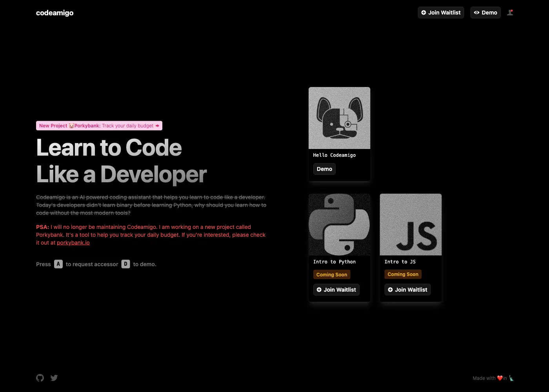Open the Twitter icon in footer
This screenshot has height=392, width=549.
pyautogui.click(x=54, y=378)
